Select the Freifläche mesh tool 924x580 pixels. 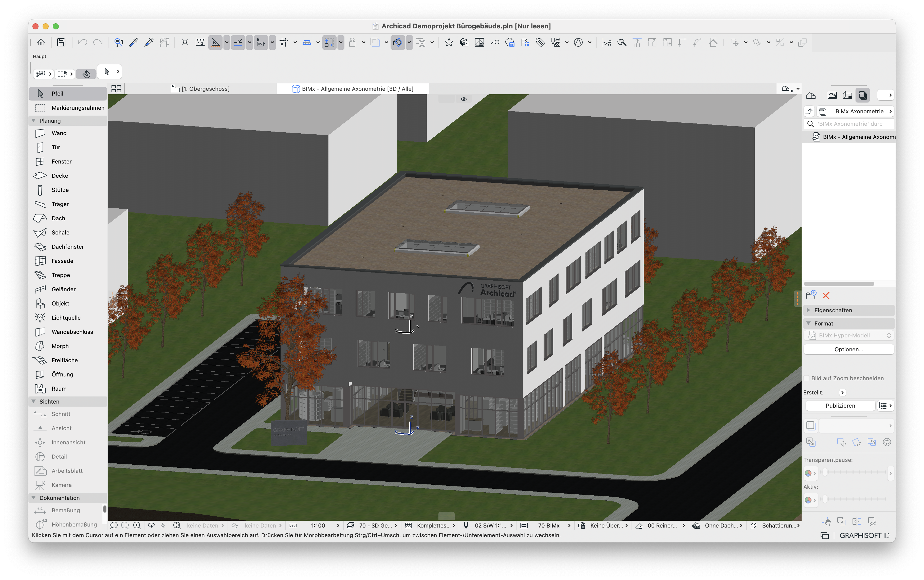68,360
